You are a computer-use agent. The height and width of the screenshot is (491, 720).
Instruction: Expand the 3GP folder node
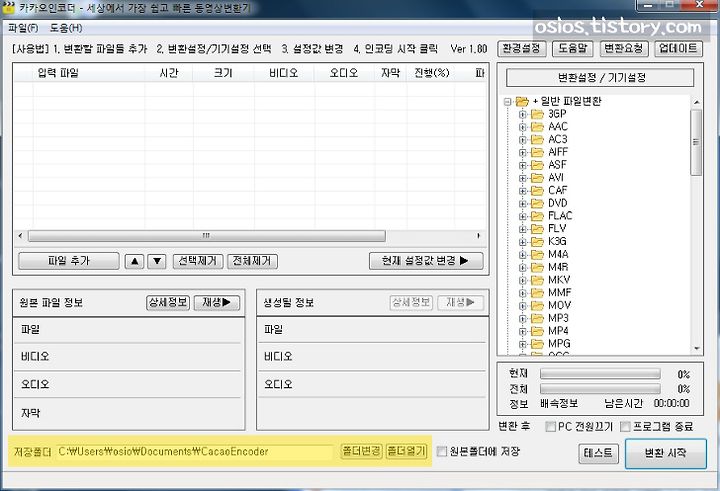tap(523, 114)
